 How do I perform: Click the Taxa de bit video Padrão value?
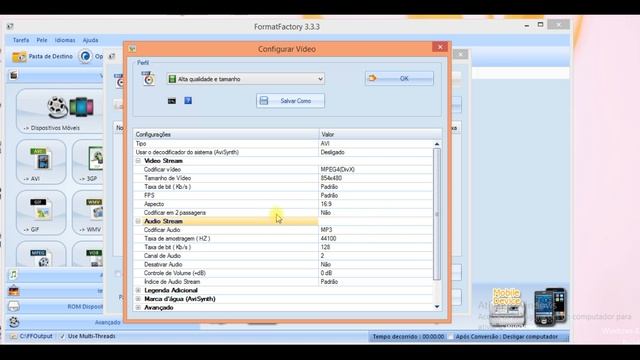(x=329, y=187)
